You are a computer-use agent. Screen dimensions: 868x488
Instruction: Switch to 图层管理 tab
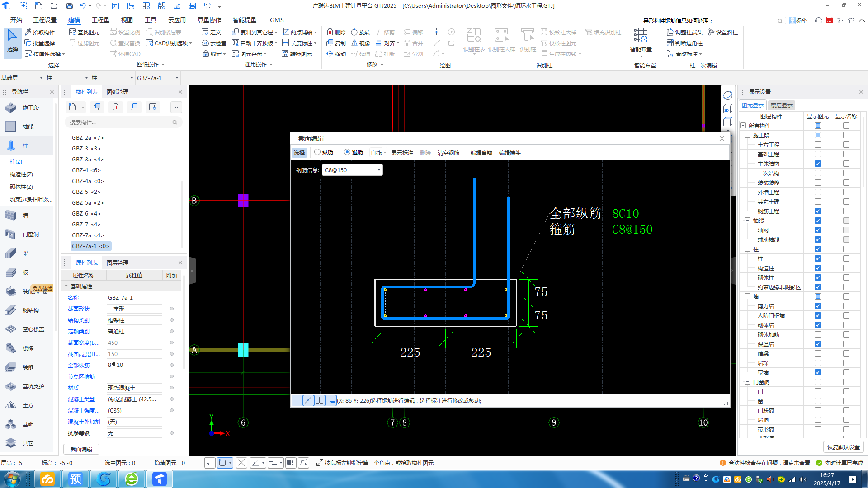pos(118,263)
